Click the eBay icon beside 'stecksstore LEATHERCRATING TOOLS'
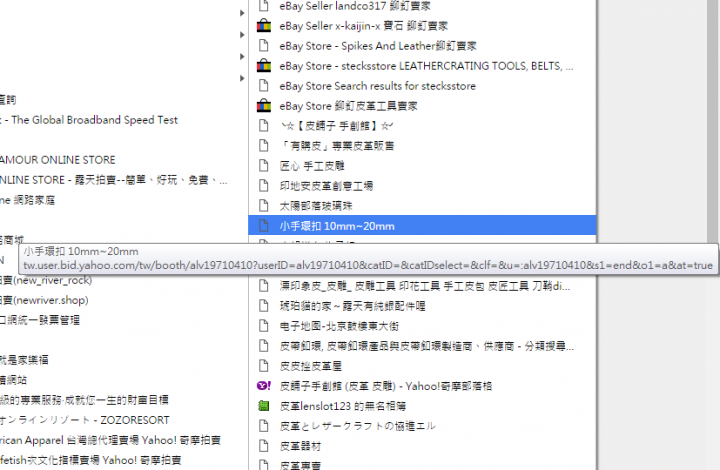The width and height of the screenshot is (720, 470). point(264,66)
